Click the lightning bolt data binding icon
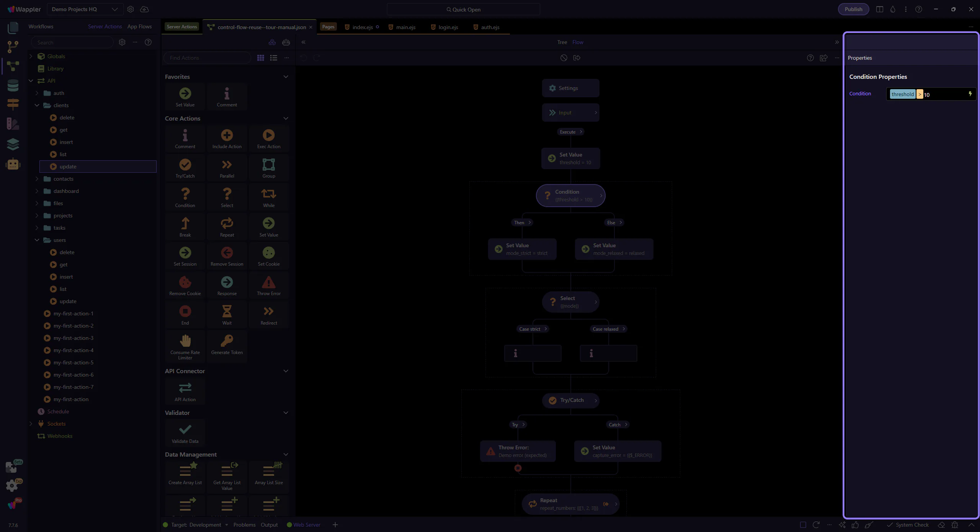Screen dimensions: 980x532 click(x=970, y=94)
